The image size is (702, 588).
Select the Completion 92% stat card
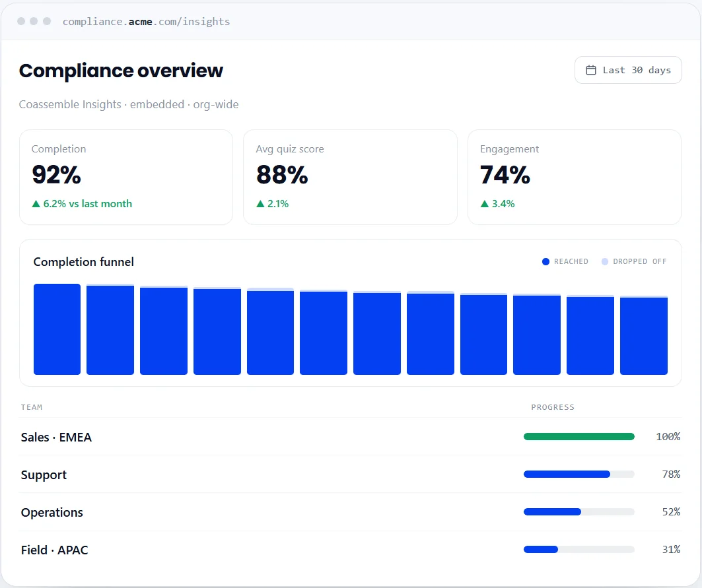coord(125,178)
